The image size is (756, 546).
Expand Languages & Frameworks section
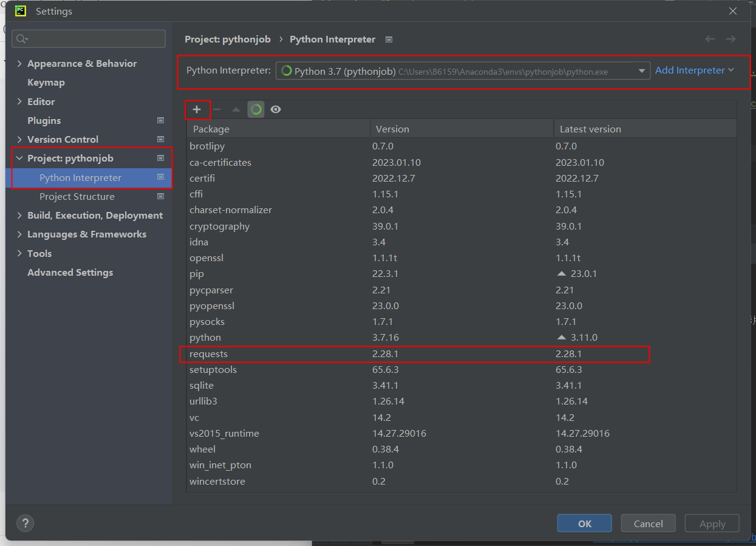19,234
